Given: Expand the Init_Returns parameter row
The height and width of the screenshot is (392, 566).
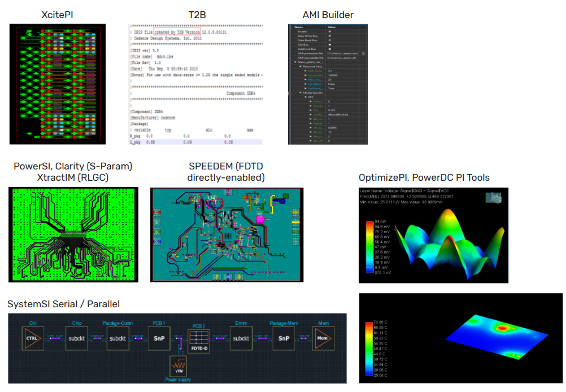Looking at the screenshot, I should (306, 84).
